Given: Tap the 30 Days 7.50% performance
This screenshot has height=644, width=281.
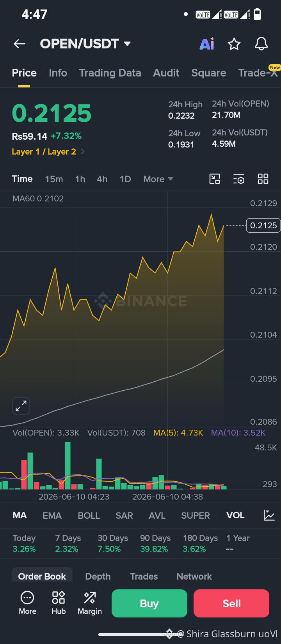Looking at the screenshot, I should pyautogui.click(x=113, y=543).
